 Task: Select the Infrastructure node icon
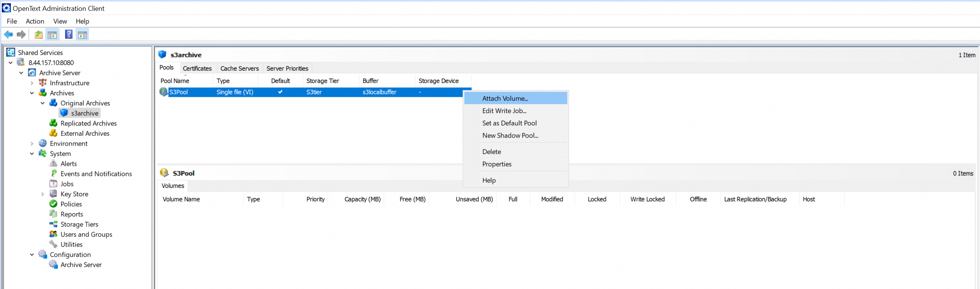coord(43,83)
